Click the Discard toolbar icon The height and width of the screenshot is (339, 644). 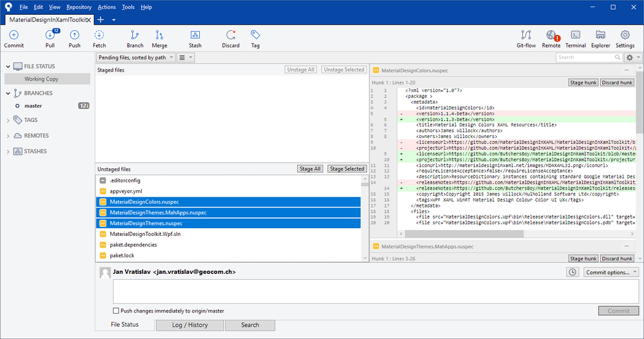click(231, 39)
